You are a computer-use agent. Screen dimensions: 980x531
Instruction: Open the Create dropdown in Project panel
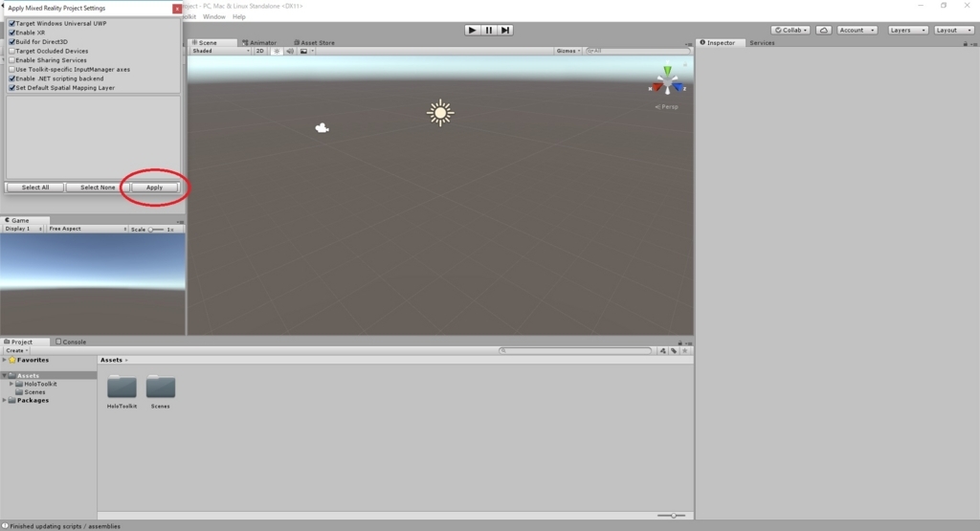(16, 351)
